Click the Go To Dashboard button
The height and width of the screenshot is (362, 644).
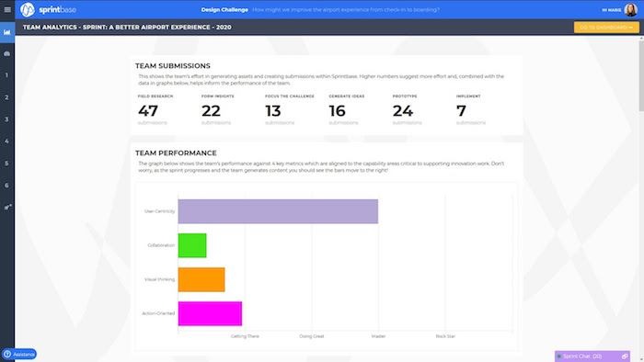tap(606, 27)
